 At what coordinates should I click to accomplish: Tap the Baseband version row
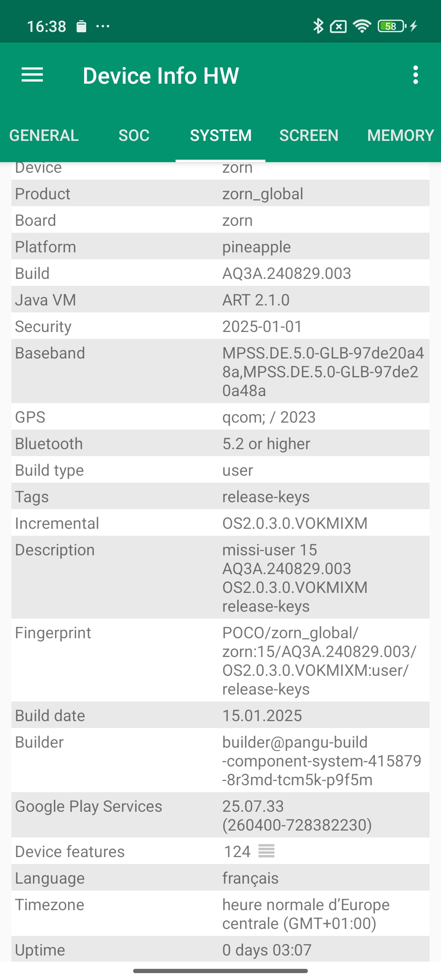coord(220,372)
